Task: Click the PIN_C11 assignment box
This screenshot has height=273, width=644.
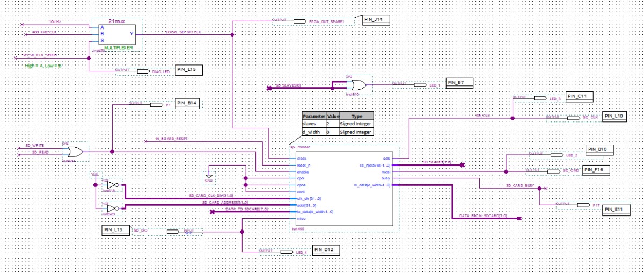Action: [x=580, y=96]
